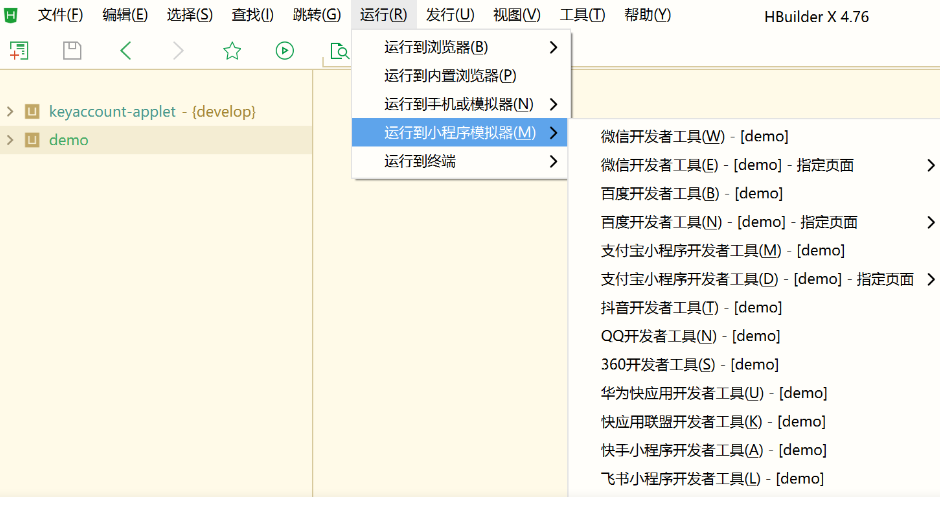Select 支付宝小程序开发者工具(M) option
Screen dimensions: 940x510
click(x=722, y=250)
